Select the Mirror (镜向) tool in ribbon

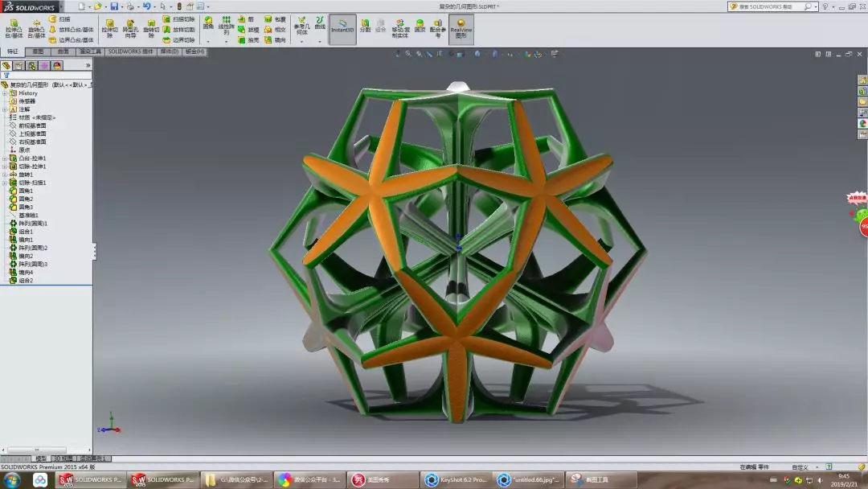pyautogui.click(x=275, y=40)
